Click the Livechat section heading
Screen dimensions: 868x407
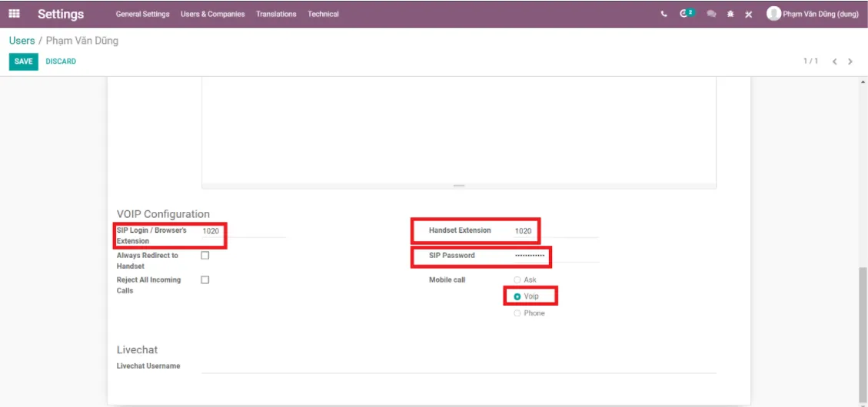(x=138, y=349)
